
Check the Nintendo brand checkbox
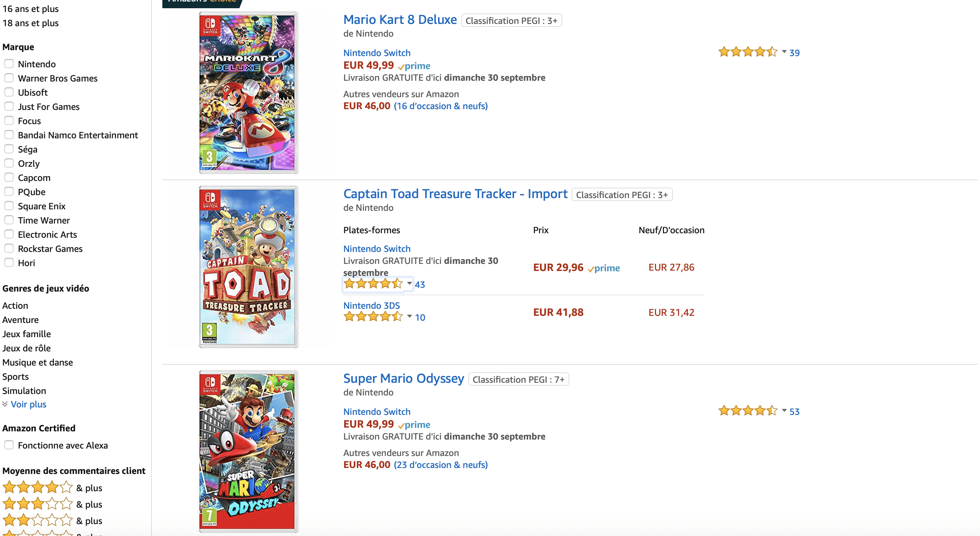click(x=9, y=64)
